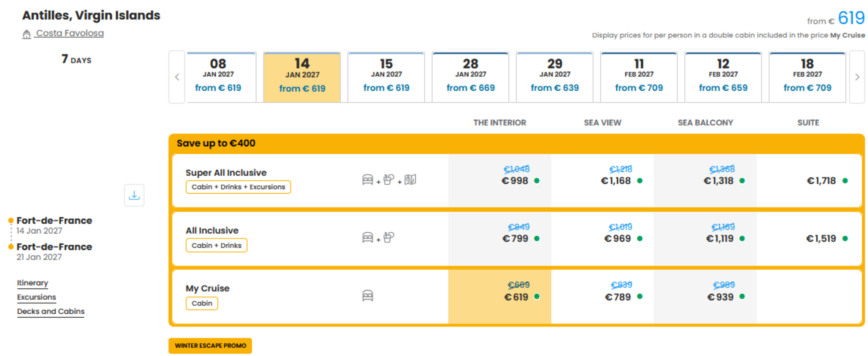Image resolution: width=868 pixels, height=356 pixels.
Task: Download the itinerary using the download icon
Action: 134,195
